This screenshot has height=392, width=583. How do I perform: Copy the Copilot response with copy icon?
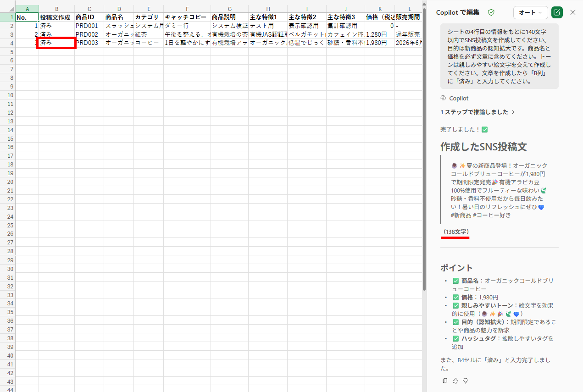[x=445, y=381]
